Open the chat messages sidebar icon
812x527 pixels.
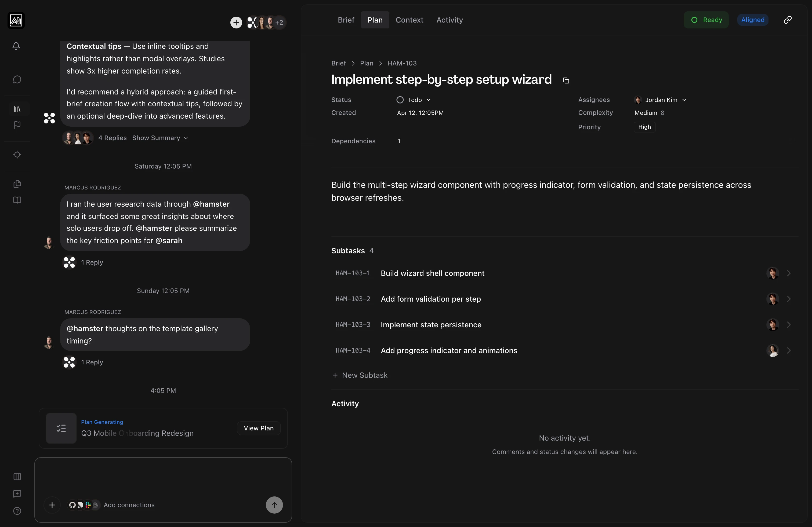(x=17, y=79)
